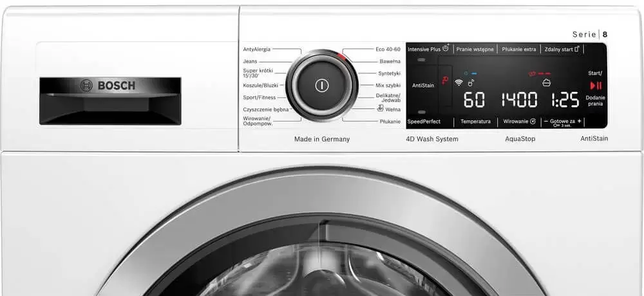Tap the red stain symbol beside AntiStain
This screenshot has width=644, height=296.
(x=445, y=80)
